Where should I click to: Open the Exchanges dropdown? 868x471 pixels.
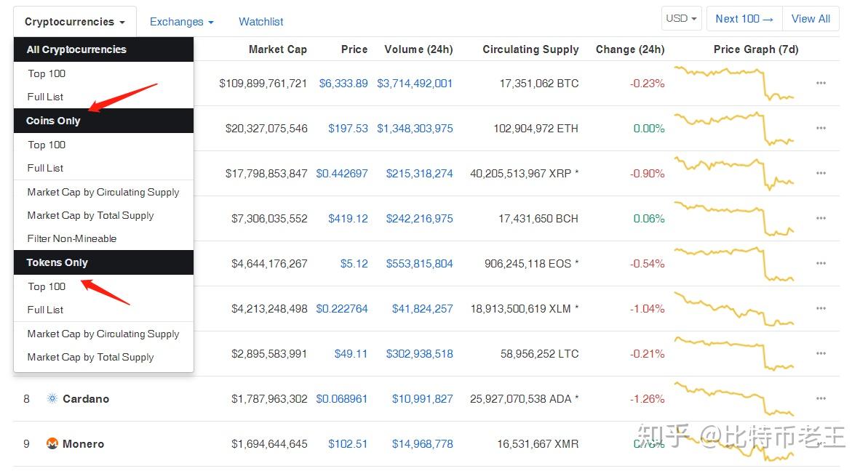pyautogui.click(x=180, y=22)
